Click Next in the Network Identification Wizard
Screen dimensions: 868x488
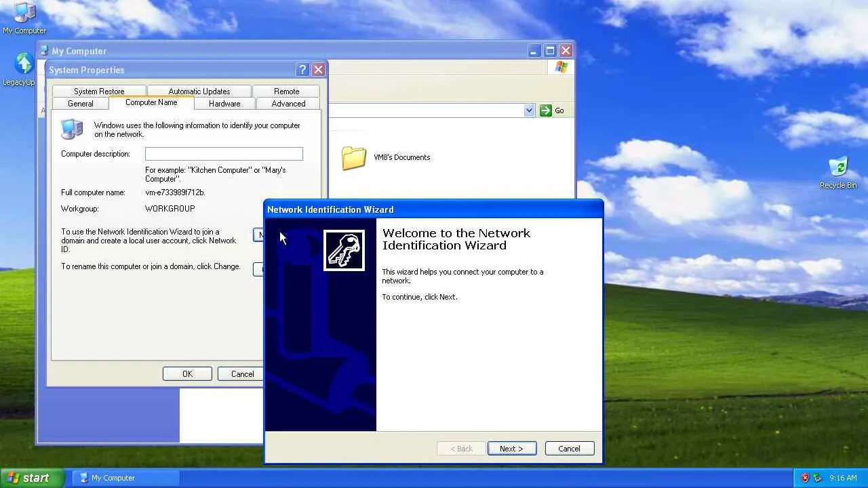[511, 449]
